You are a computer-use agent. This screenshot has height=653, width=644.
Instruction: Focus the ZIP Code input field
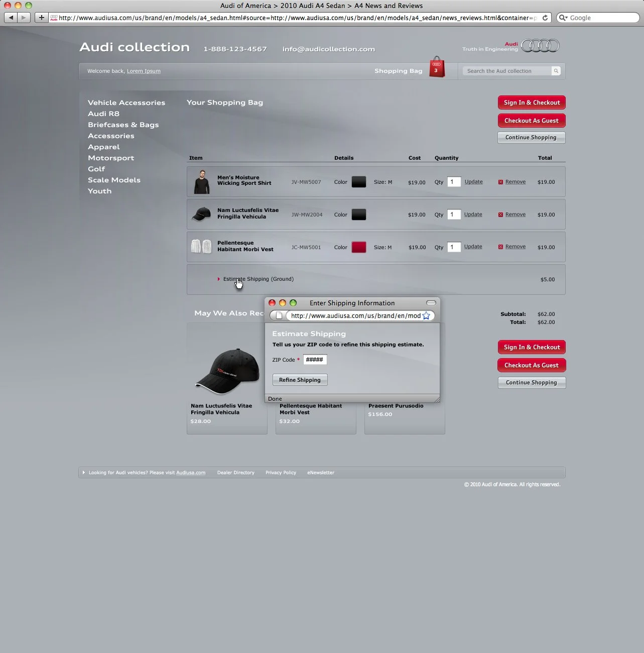[315, 360]
